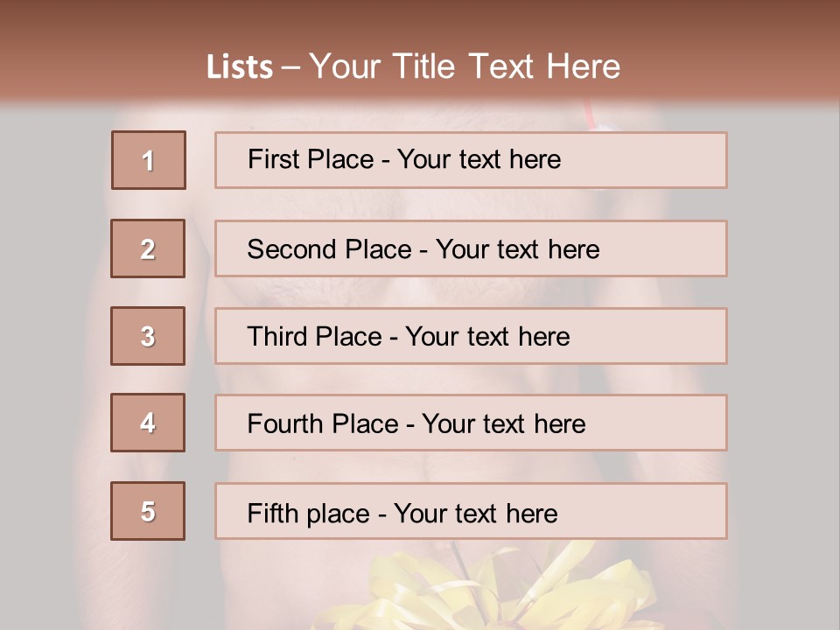Select the Third Place text bar
The width and height of the screenshot is (840, 630).
click(471, 336)
